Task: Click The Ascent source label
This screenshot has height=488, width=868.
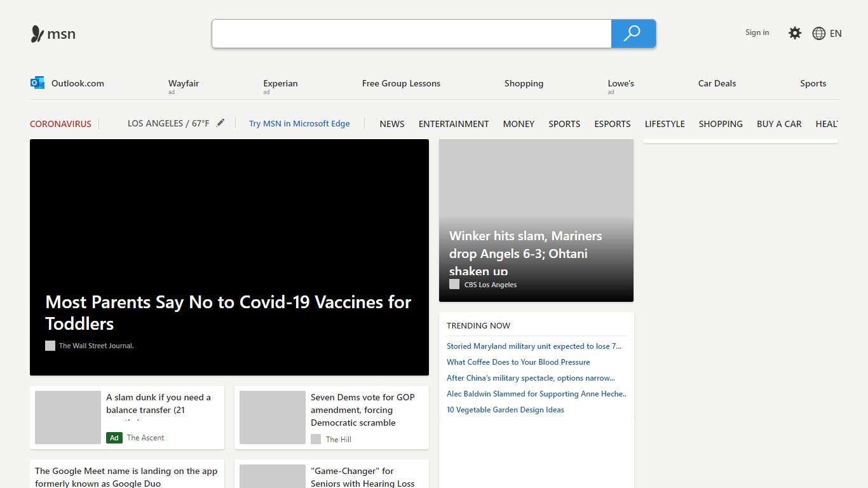Action: pyautogui.click(x=146, y=438)
